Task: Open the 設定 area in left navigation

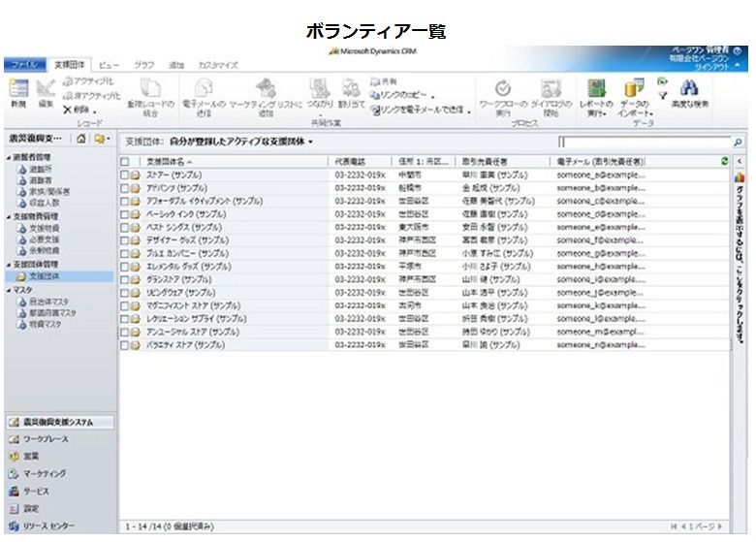Action: coord(31,508)
